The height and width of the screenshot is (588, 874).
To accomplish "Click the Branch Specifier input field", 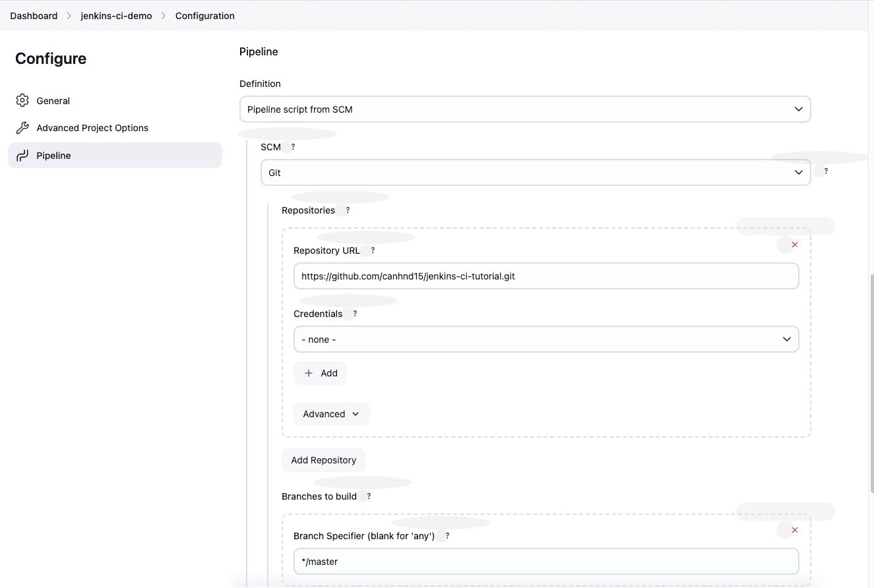I will click(x=546, y=562).
